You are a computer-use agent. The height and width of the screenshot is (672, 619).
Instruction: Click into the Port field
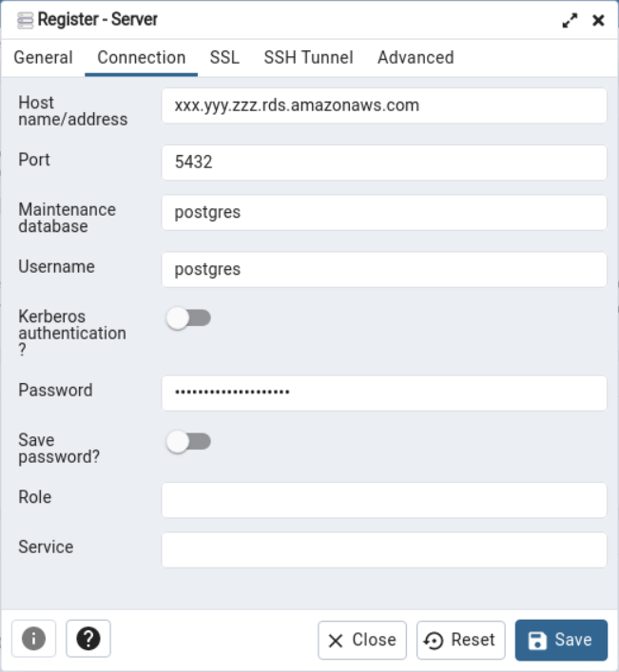[x=384, y=163]
